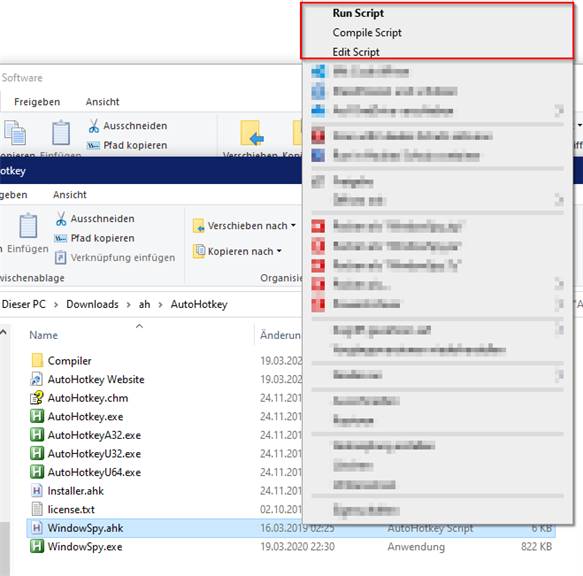583x576 pixels.
Task: Select the AutoHotkey Website shortcut icon
Action: click(x=37, y=379)
